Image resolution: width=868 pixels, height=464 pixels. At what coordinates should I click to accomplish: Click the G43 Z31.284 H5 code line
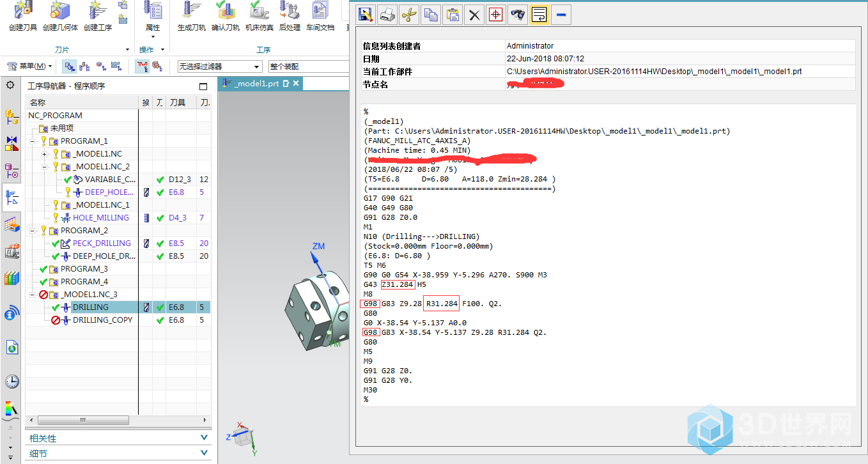pyautogui.click(x=395, y=284)
